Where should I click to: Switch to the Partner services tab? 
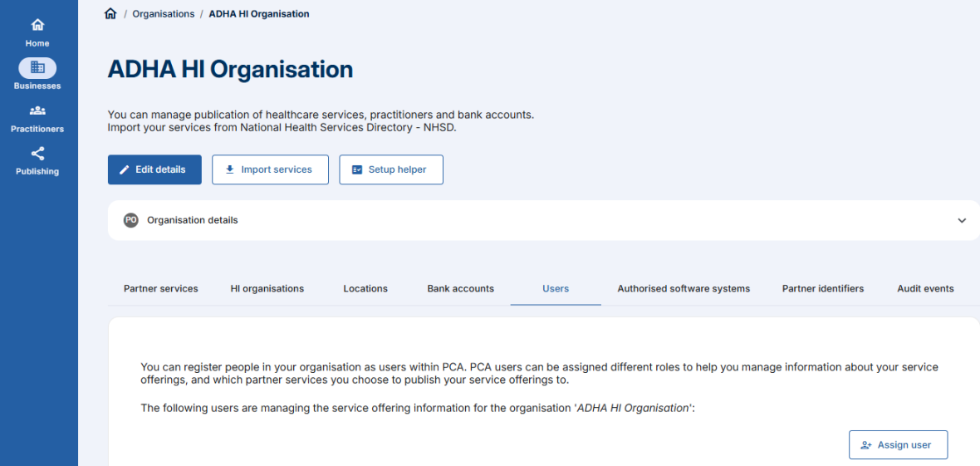tap(160, 288)
